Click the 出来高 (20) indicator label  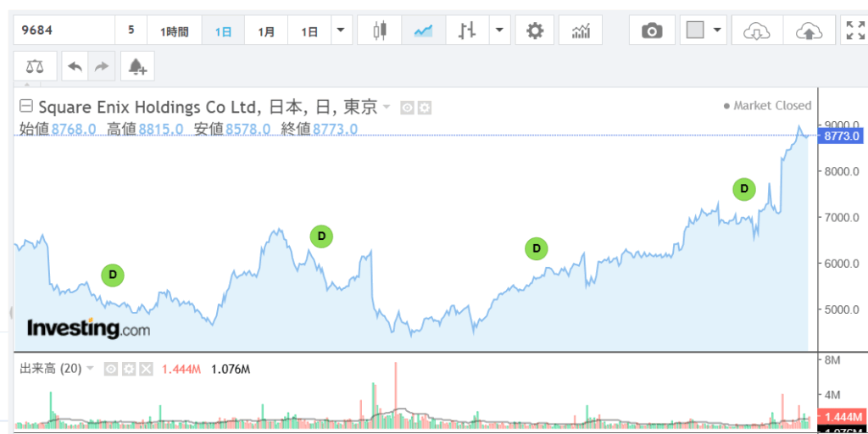(x=50, y=369)
